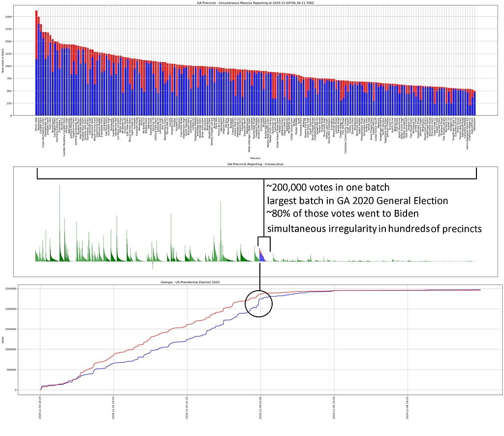Click the red-blue highlighted batch in the middle chart
Screen dimensions: 504x436
(262, 255)
